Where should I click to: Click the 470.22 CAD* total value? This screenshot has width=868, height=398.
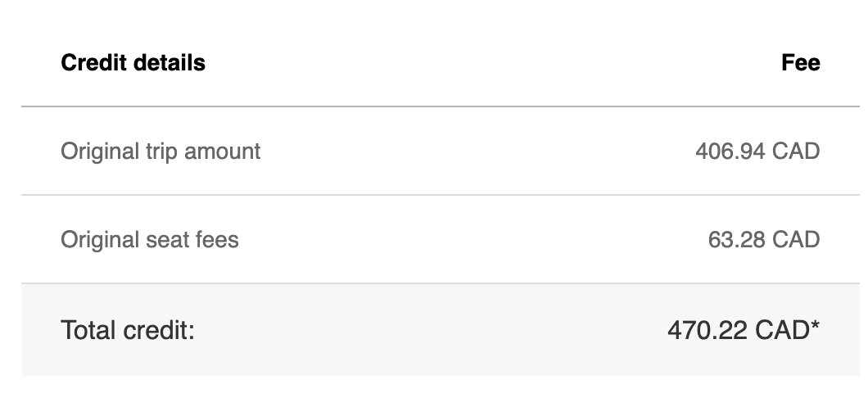(744, 330)
